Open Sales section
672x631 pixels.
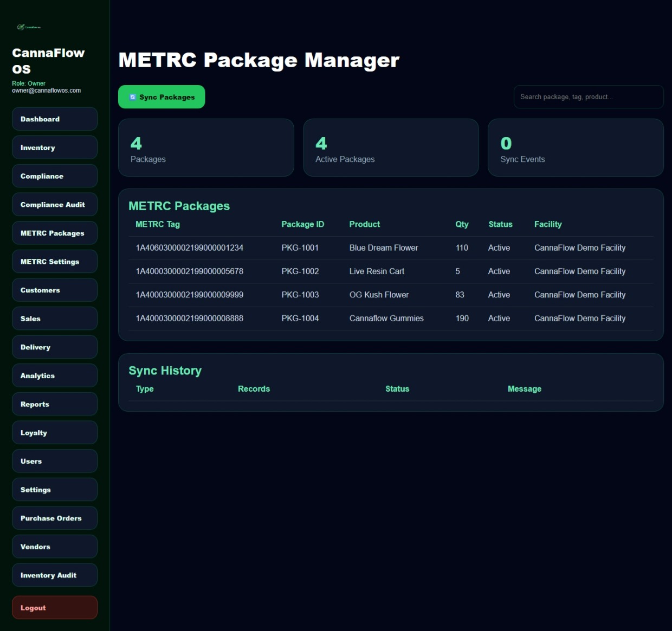click(55, 318)
